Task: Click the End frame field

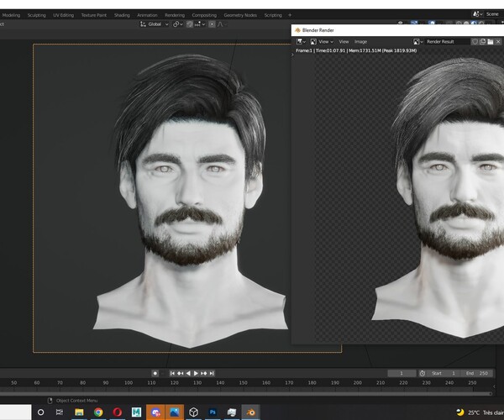Action: point(477,373)
